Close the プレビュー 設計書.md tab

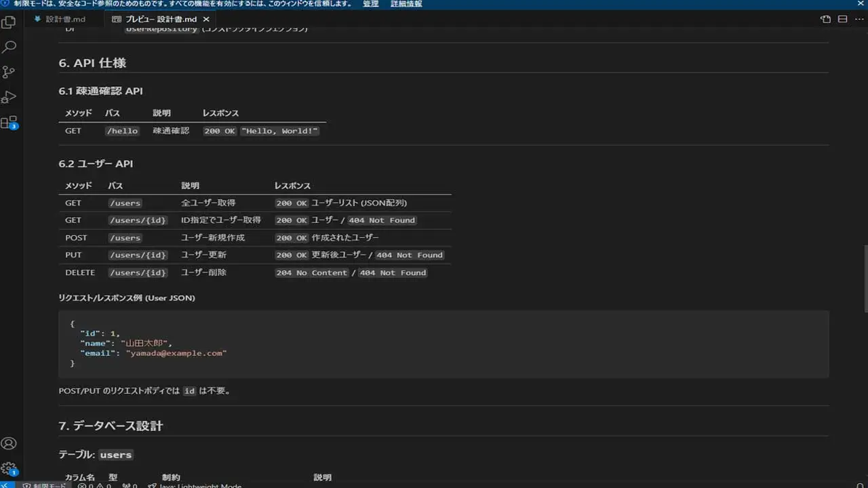coord(206,19)
